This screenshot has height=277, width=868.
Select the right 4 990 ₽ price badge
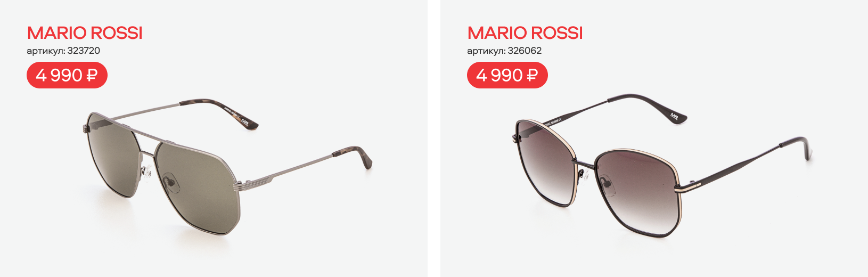507,75
